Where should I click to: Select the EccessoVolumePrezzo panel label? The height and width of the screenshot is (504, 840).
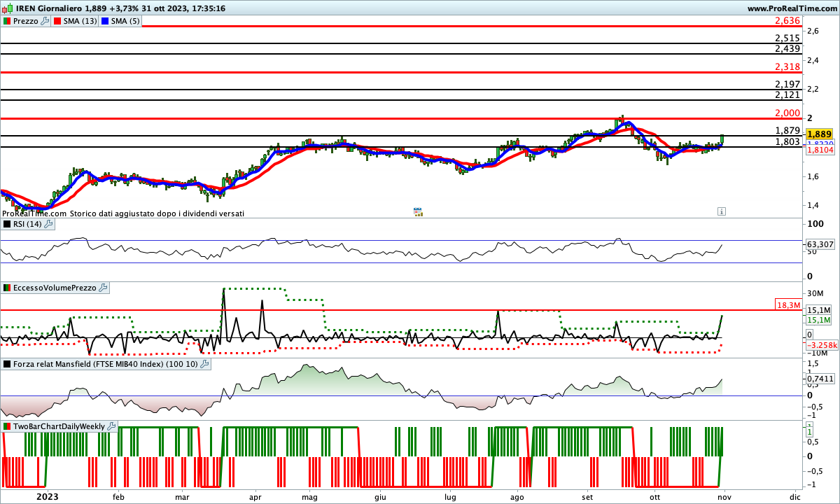coord(55,288)
